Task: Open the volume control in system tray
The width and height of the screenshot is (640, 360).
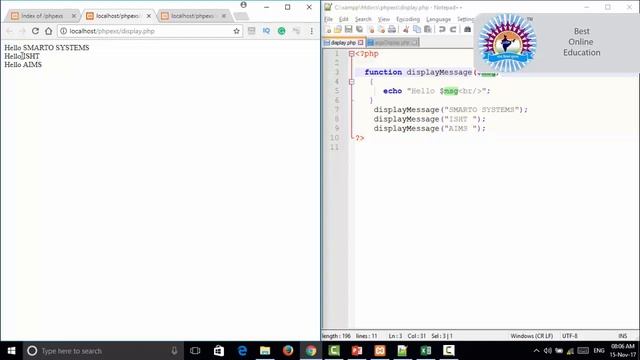Action: 548,351
